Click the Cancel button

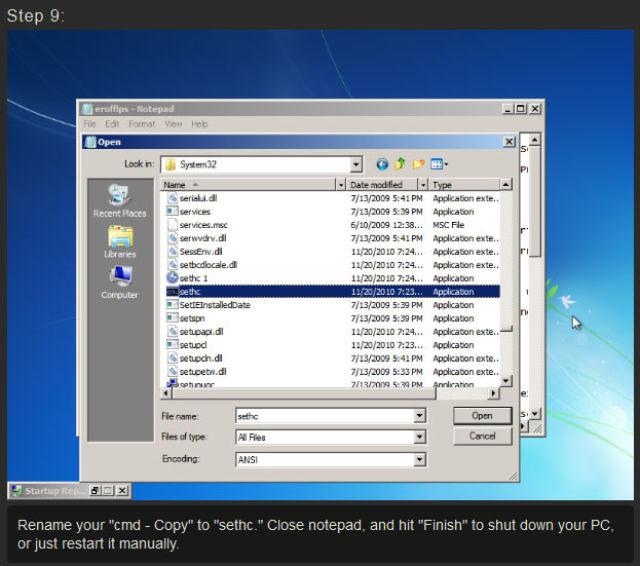click(x=482, y=436)
